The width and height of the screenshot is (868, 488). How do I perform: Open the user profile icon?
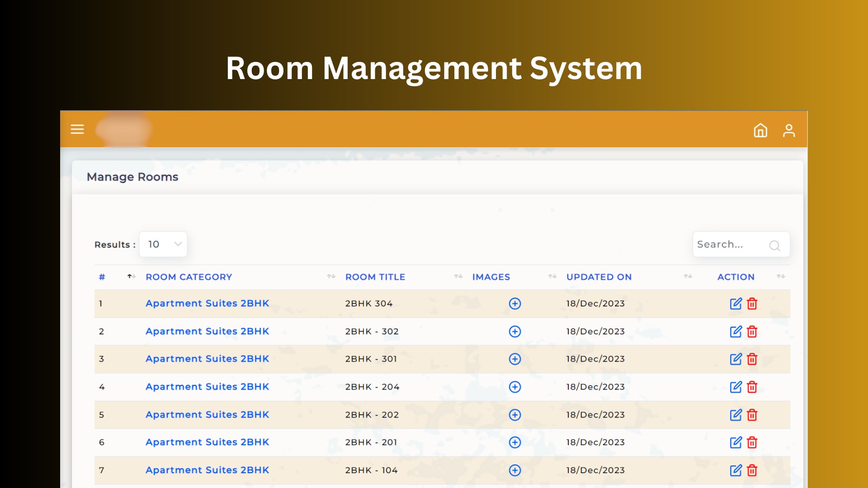[x=789, y=131]
